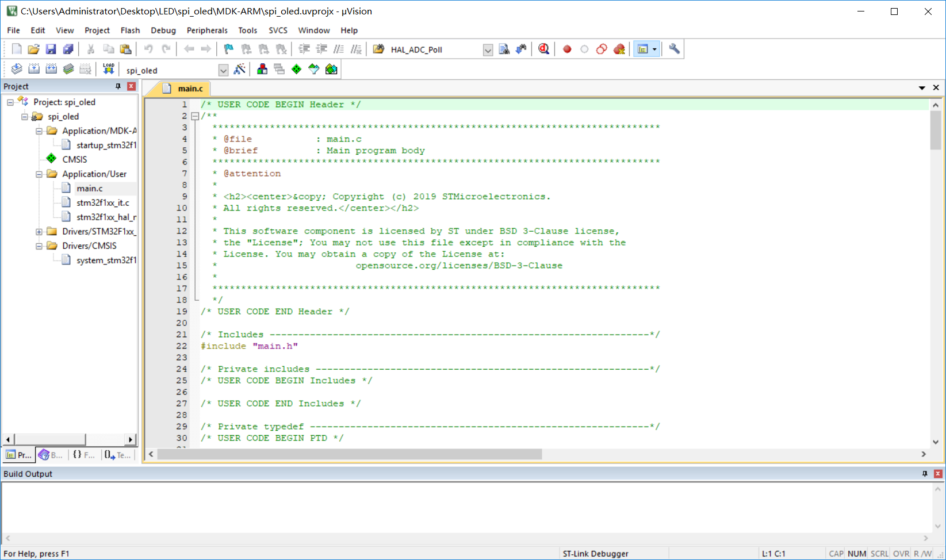Insert a breakpoint with the red dot icon
946x560 pixels.
pos(567,49)
